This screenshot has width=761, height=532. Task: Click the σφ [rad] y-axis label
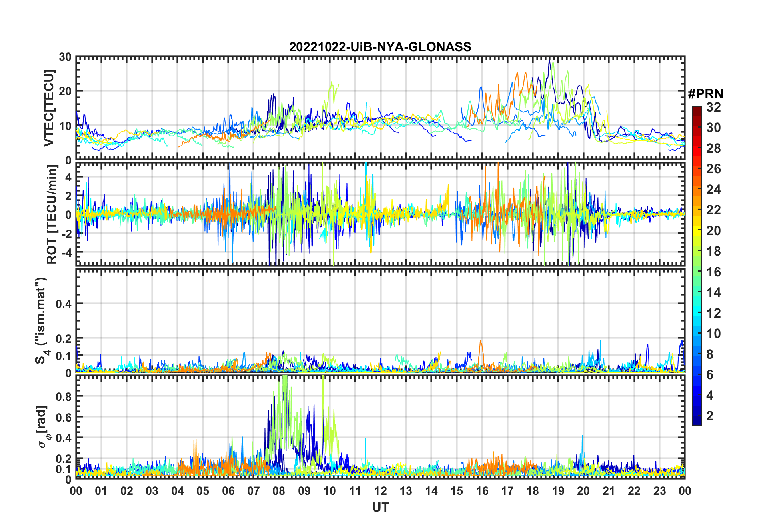tap(42, 427)
